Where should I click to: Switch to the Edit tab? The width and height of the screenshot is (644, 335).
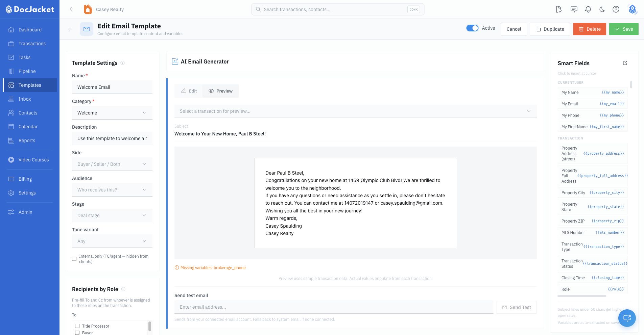point(189,91)
